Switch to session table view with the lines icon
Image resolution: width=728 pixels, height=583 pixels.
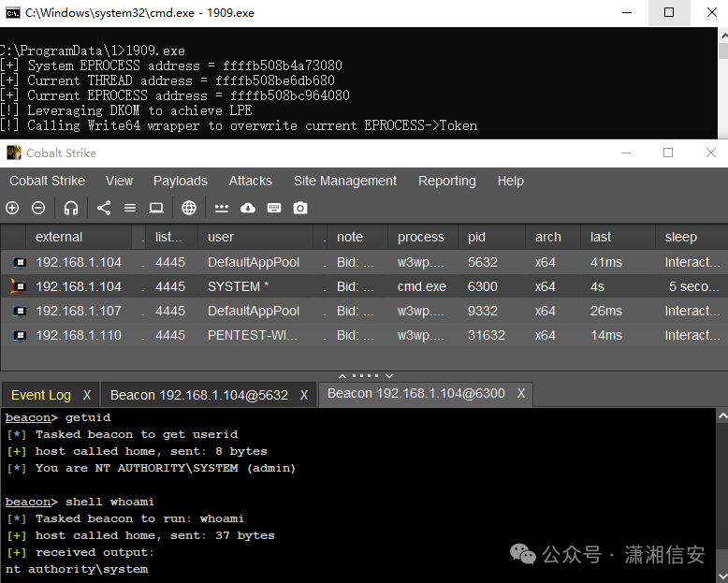pos(130,208)
